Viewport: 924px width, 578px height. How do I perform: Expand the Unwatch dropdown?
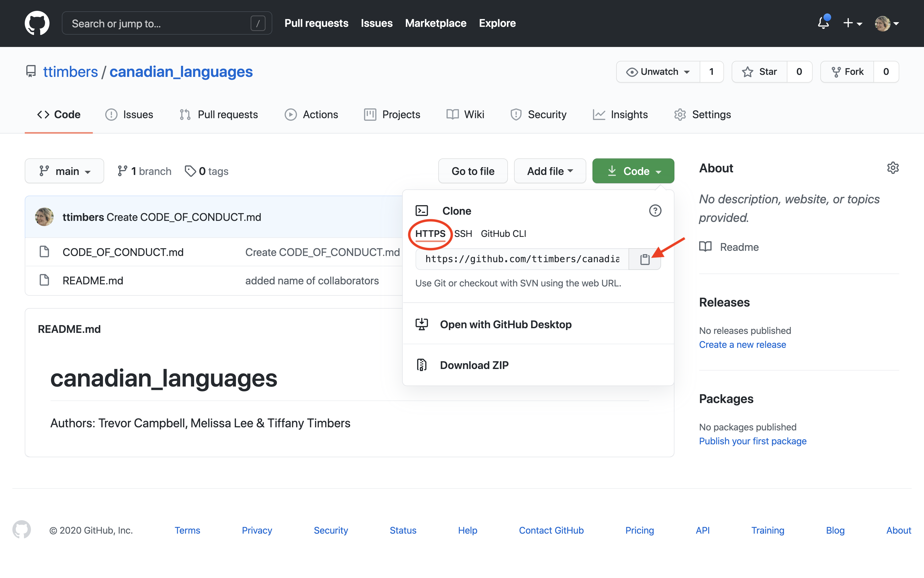tap(658, 72)
